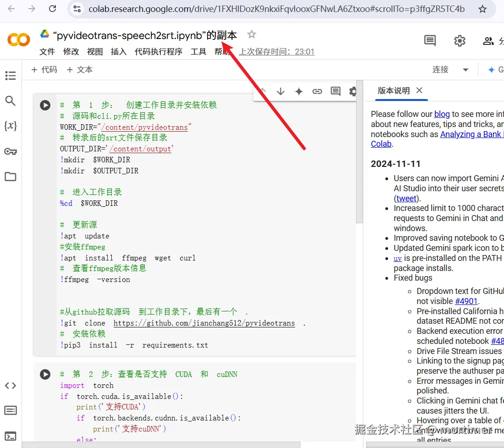Viewport: 504px width, 448px height.
Task: Open the blog link in release notes
Action: pyautogui.click(x=442, y=114)
